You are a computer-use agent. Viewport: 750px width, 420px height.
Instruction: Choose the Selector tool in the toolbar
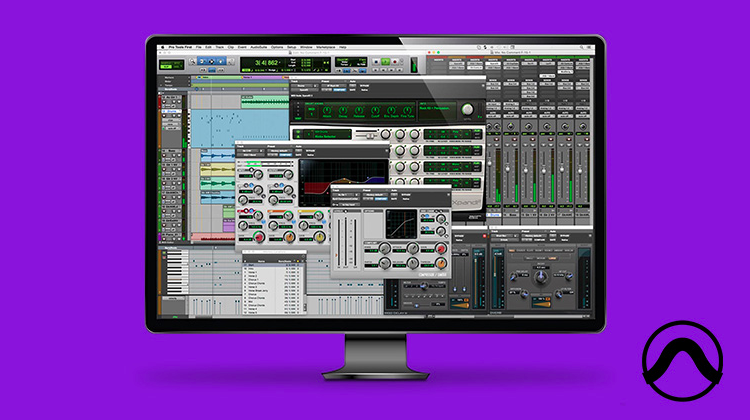coord(211,61)
